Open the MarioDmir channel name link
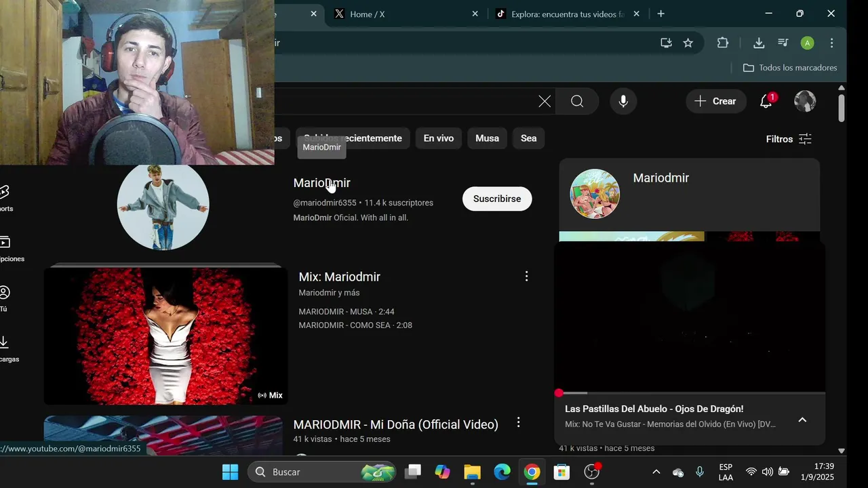Viewport: 868px width, 488px height. pyautogui.click(x=321, y=183)
